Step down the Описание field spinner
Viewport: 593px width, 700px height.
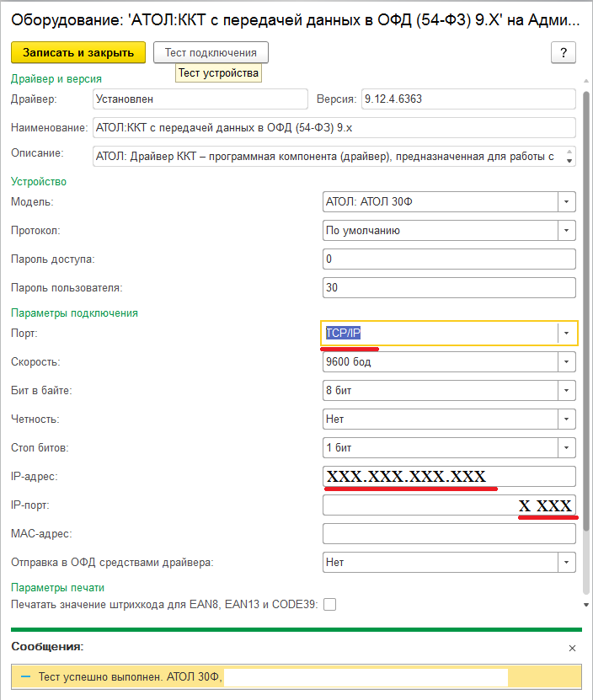tap(569, 161)
